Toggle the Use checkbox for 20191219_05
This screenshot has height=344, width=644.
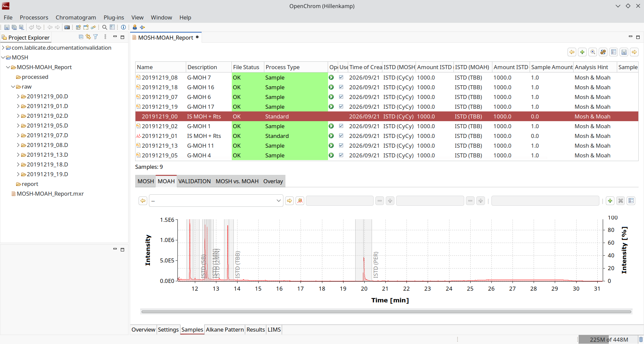pyautogui.click(x=341, y=155)
